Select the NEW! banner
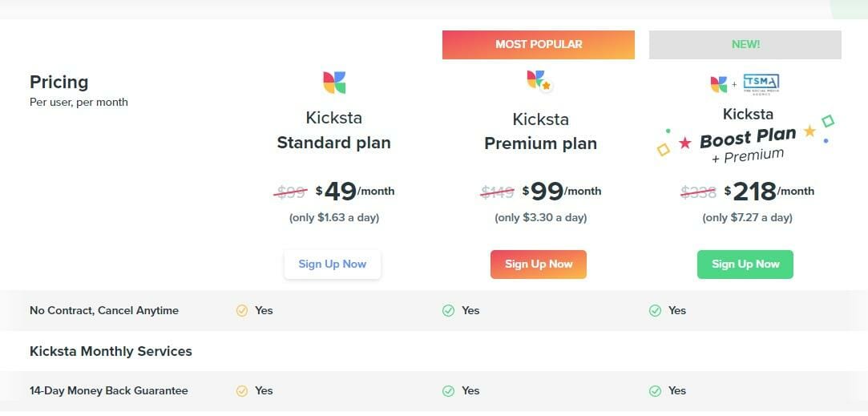This screenshot has height=416, width=868. (x=745, y=45)
